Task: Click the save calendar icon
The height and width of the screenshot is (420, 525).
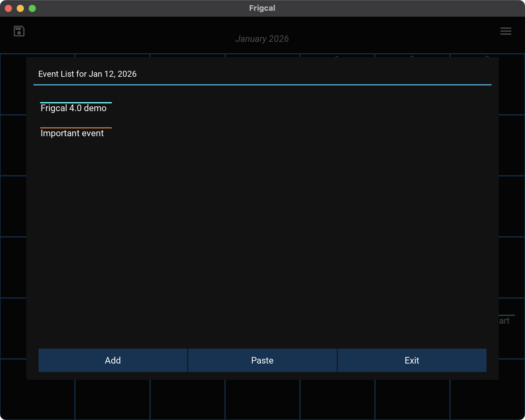Action: pyautogui.click(x=19, y=31)
